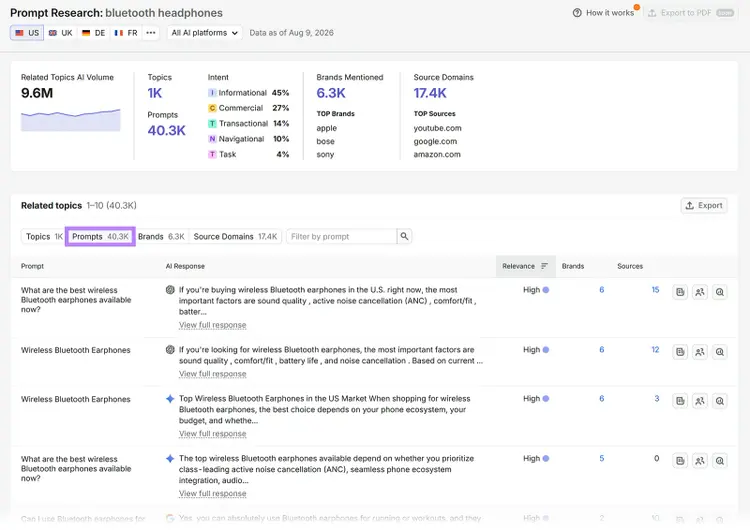Open brands people icon in 15-sources row
The height and width of the screenshot is (530, 750).
(700, 292)
